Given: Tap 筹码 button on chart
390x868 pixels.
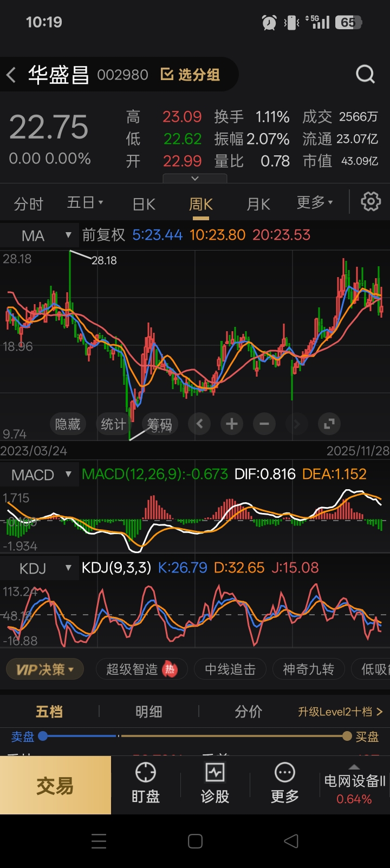Looking at the screenshot, I should point(159,424).
